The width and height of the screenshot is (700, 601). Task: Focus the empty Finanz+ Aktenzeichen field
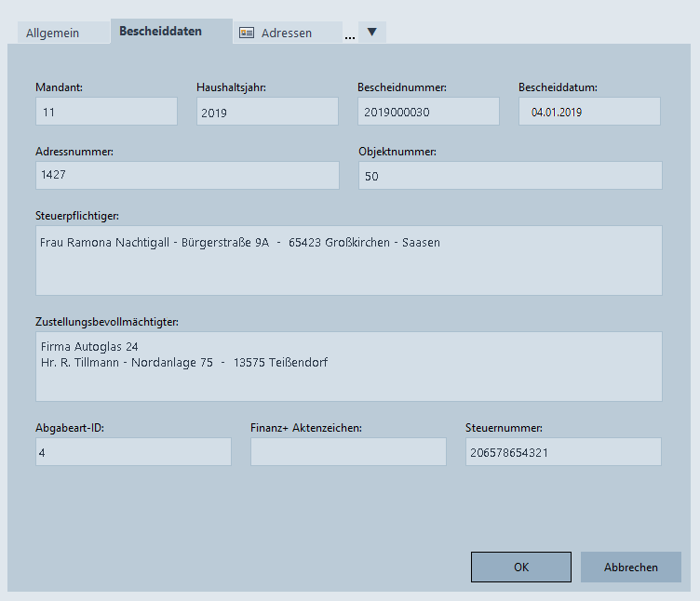pyautogui.click(x=348, y=452)
